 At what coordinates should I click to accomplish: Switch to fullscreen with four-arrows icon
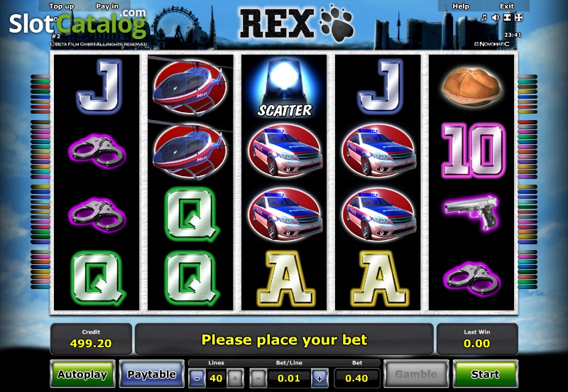coord(519,17)
